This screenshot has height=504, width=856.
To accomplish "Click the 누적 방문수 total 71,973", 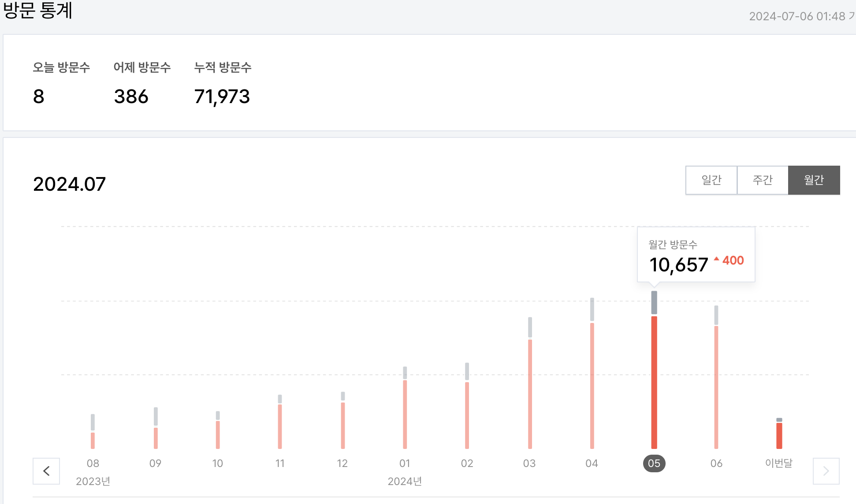I will tap(222, 96).
